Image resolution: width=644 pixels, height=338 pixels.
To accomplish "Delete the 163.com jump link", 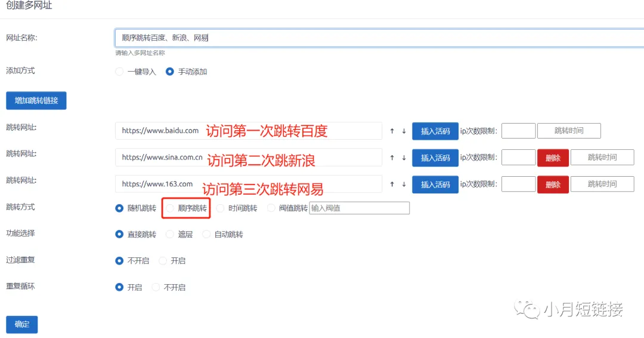I will tap(553, 185).
